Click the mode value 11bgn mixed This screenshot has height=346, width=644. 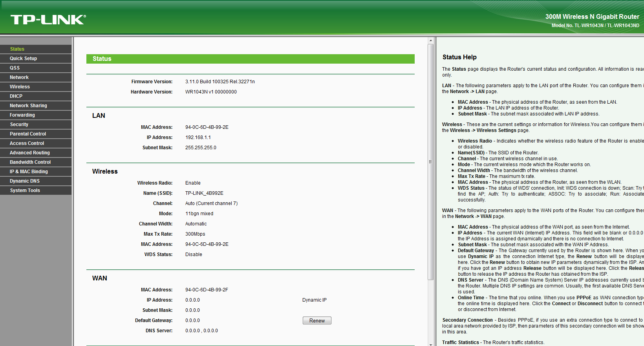pos(199,214)
